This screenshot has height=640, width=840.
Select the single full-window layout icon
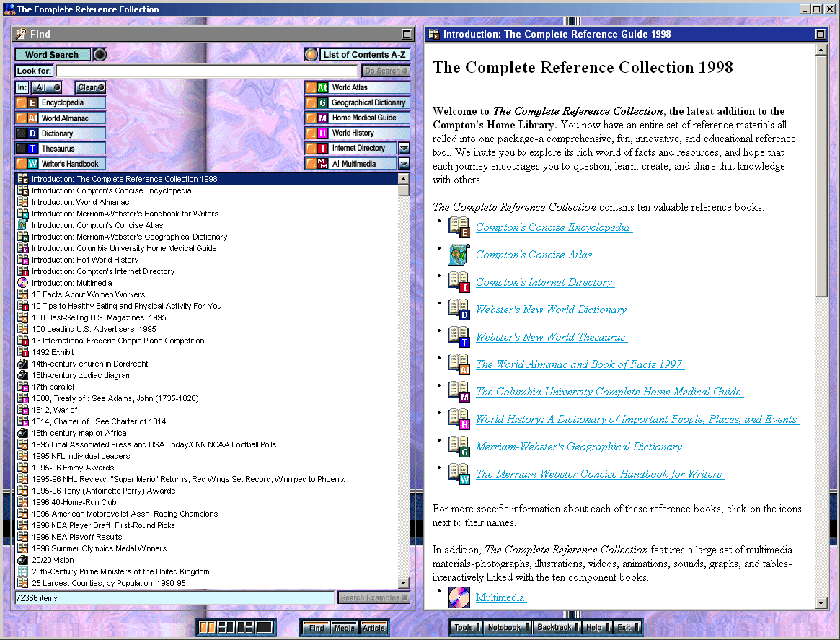(264, 628)
